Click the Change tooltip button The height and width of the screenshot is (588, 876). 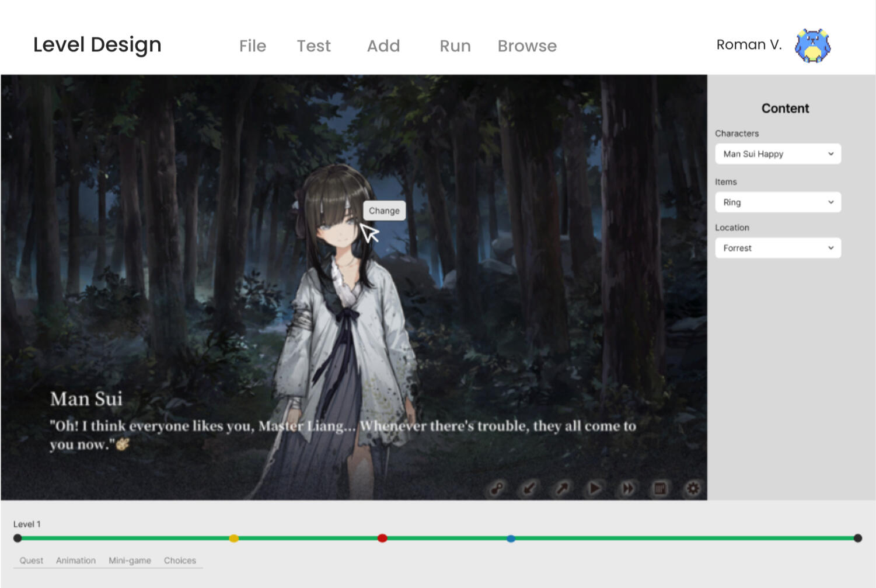pos(384,211)
